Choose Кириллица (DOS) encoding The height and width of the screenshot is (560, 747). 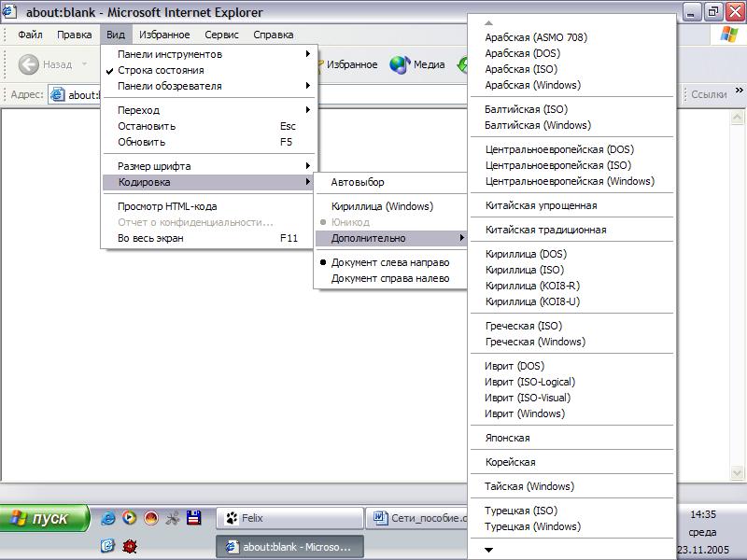(x=571, y=254)
